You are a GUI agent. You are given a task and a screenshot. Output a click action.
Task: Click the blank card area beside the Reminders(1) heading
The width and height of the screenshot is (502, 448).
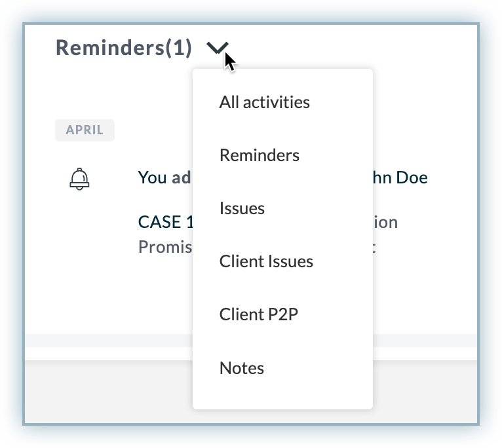tap(352, 48)
